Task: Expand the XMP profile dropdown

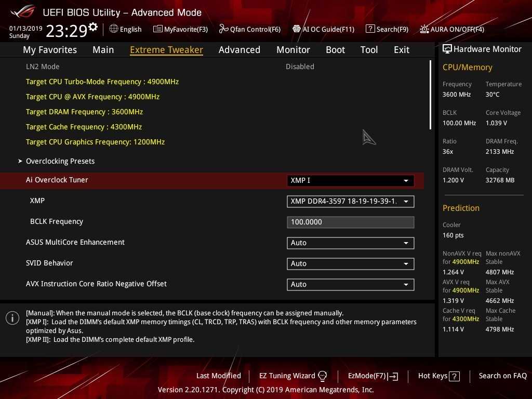Action: click(350, 202)
